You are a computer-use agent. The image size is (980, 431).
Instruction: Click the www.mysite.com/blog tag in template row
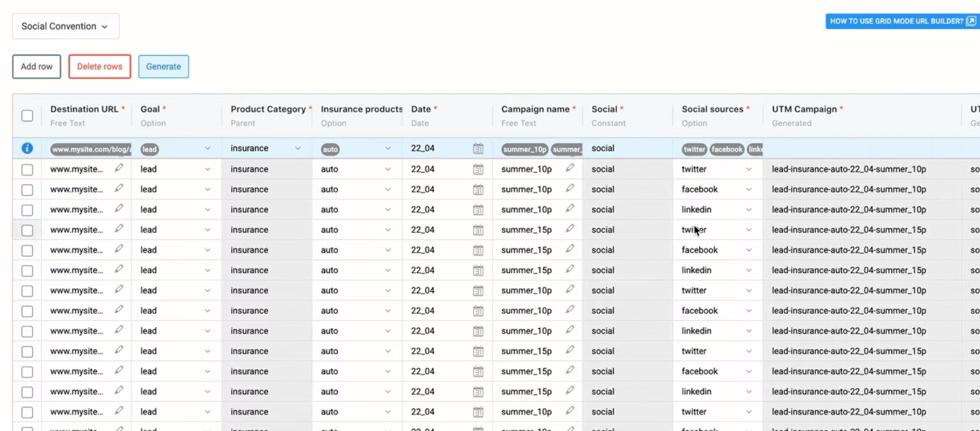coord(91,149)
